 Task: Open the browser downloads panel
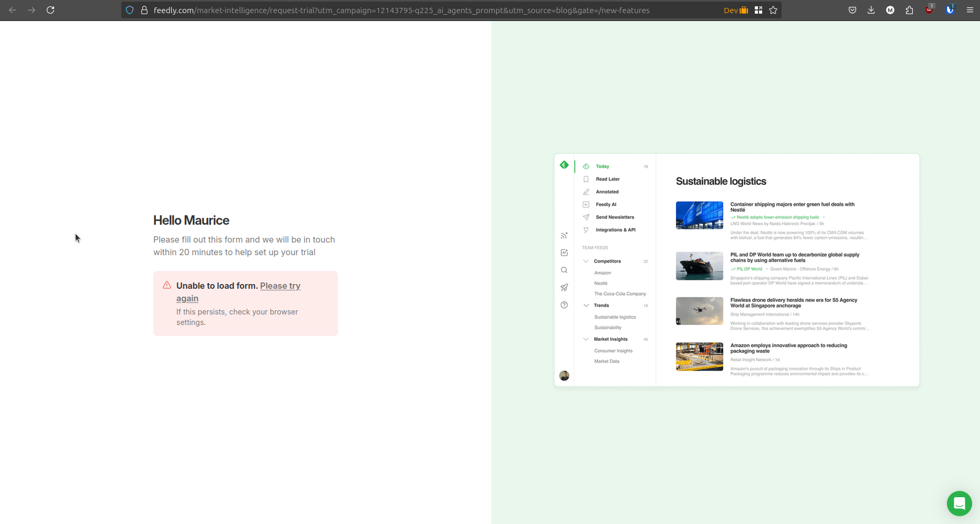pyautogui.click(x=871, y=10)
